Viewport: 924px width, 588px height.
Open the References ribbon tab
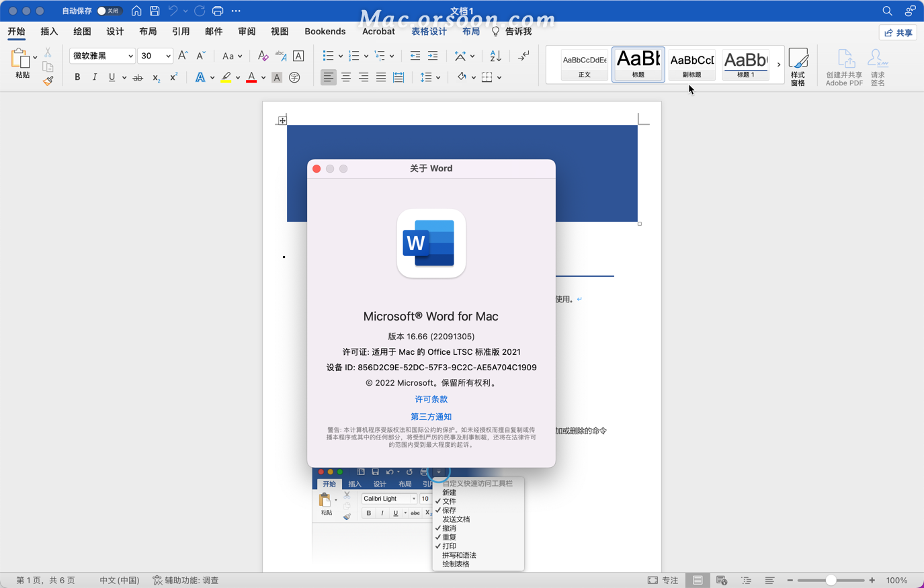(181, 32)
